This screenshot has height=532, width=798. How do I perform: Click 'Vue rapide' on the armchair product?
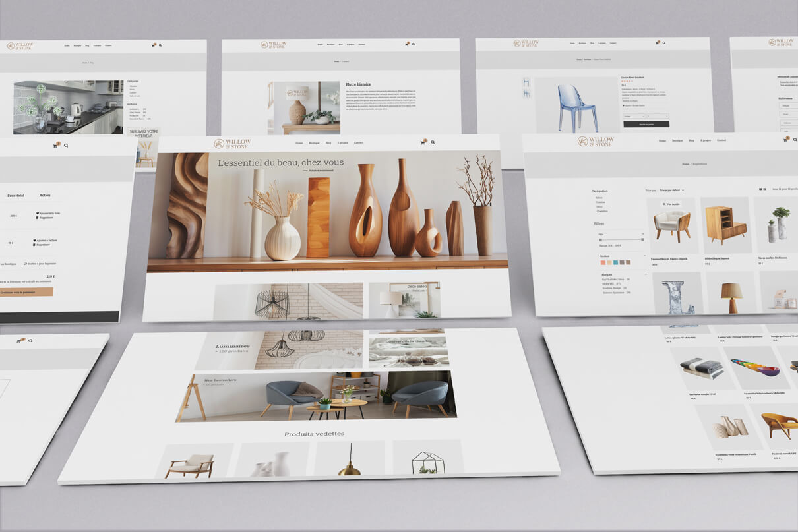671,204
